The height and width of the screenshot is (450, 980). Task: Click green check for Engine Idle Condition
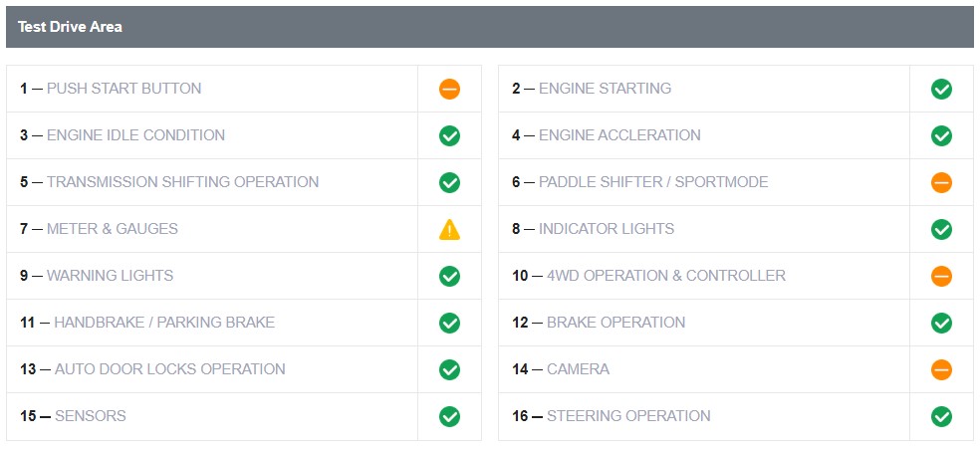(x=449, y=135)
